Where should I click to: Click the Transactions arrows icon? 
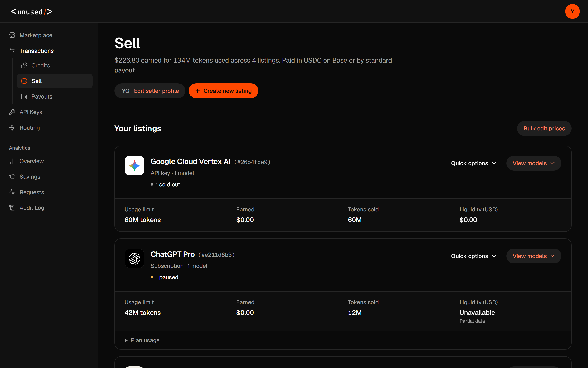12,51
